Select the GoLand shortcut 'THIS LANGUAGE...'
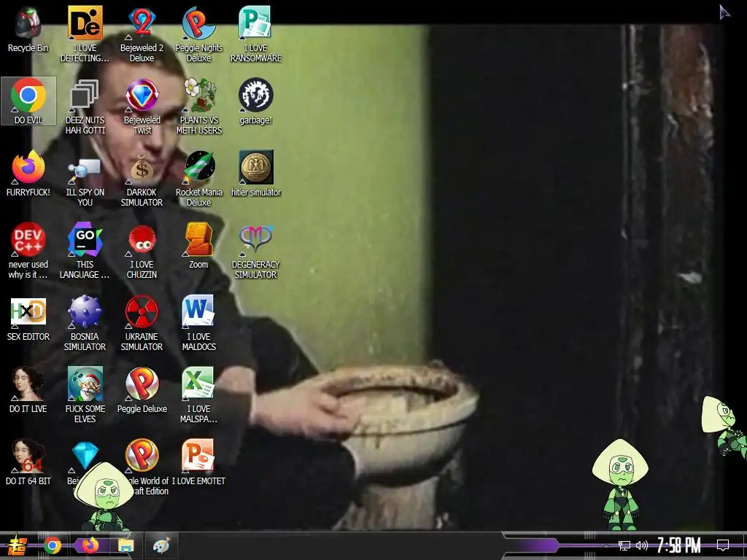This screenshot has height=560, width=747. coord(85,251)
